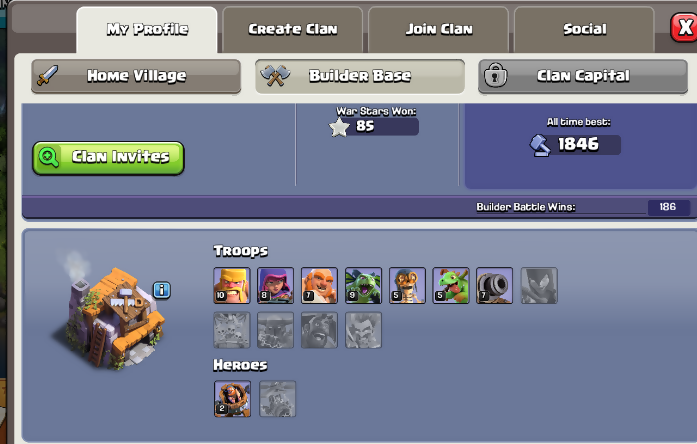Tap the locked Night Witch troop slot
Screen dimensions: 697x444
539,285
